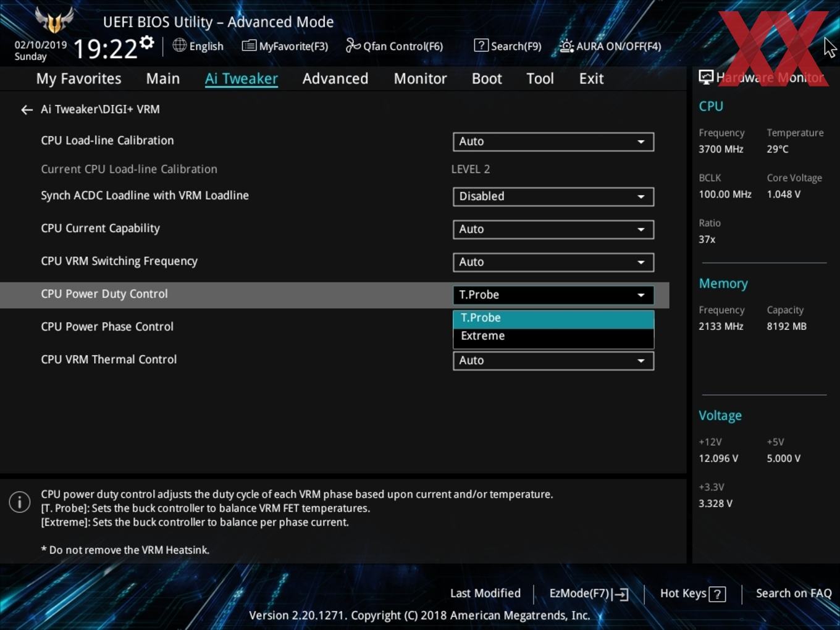Click CPU Power Phase Control label
Image resolution: width=840 pixels, height=630 pixels.
click(107, 327)
